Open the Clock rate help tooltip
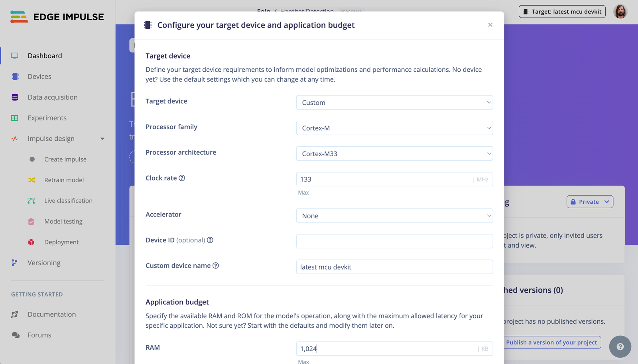This screenshot has width=638, height=364. [182, 178]
